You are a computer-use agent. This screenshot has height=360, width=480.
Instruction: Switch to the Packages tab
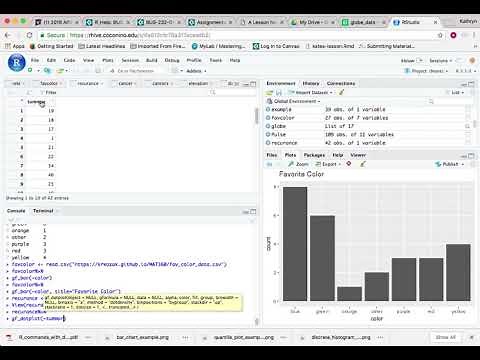tap(314, 155)
